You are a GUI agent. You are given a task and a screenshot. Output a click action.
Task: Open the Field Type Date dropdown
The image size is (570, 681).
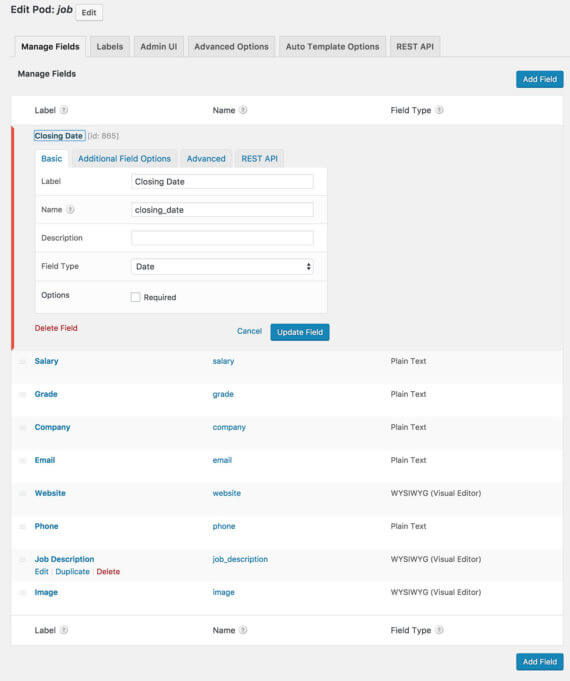click(222, 267)
